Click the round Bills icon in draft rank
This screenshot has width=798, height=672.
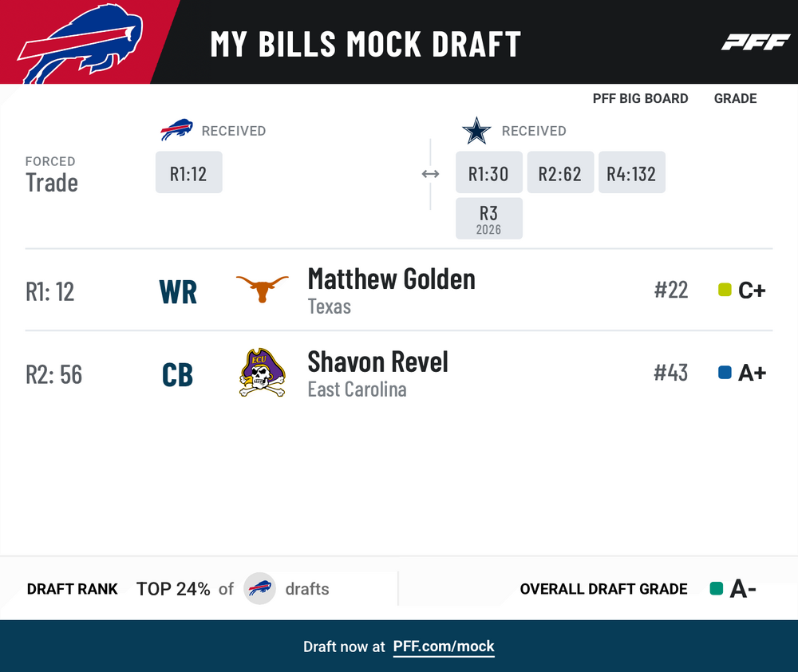[259, 588]
